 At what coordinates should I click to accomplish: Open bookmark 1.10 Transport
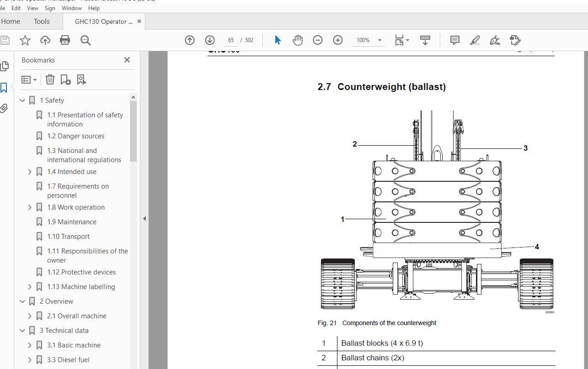(69, 237)
